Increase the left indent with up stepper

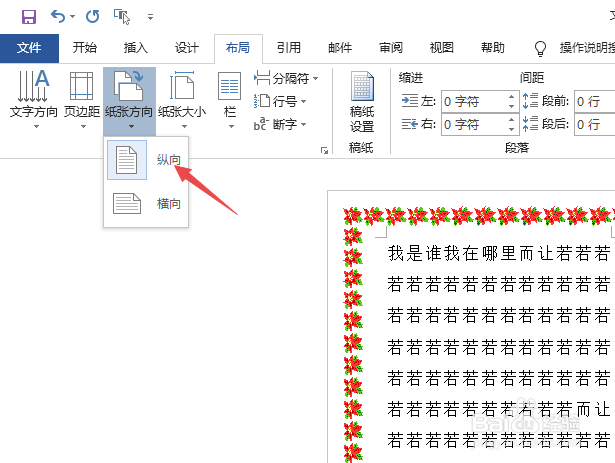(511, 97)
